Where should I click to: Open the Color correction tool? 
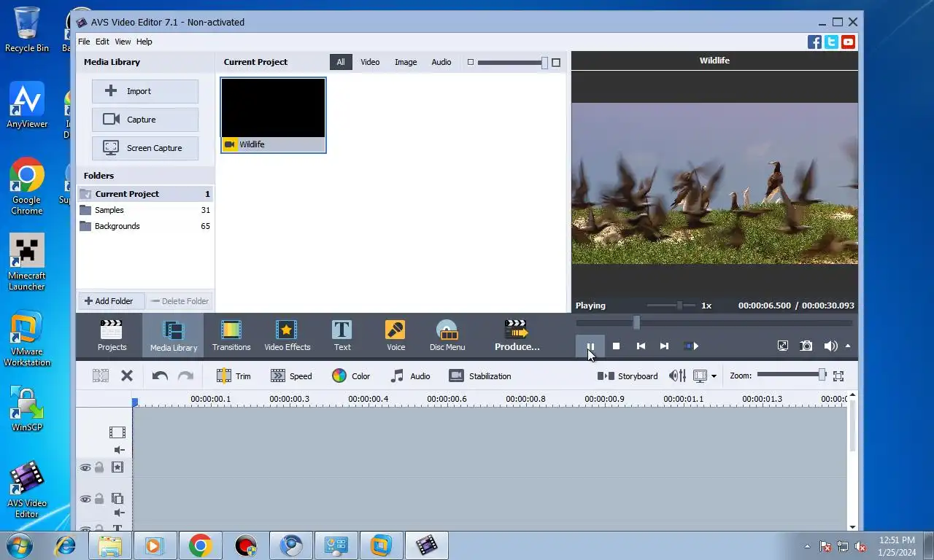[x=351, y=376]
